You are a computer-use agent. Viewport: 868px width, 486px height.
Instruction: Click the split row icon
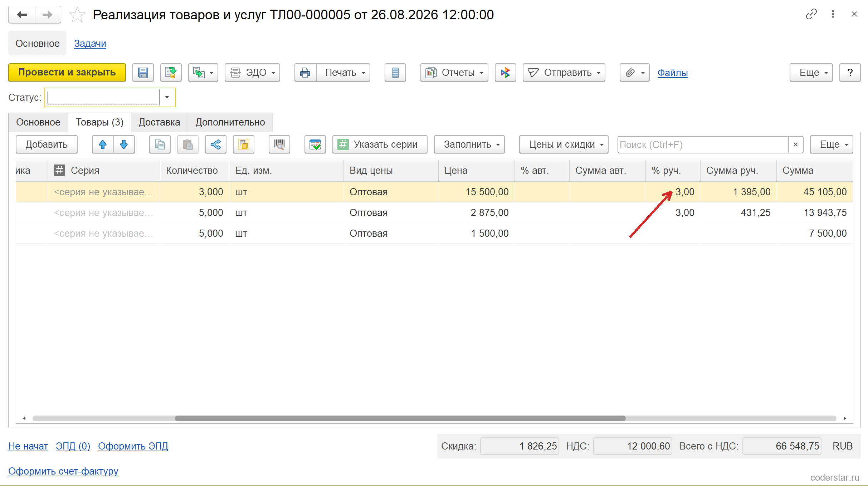(x=216, y=144)
